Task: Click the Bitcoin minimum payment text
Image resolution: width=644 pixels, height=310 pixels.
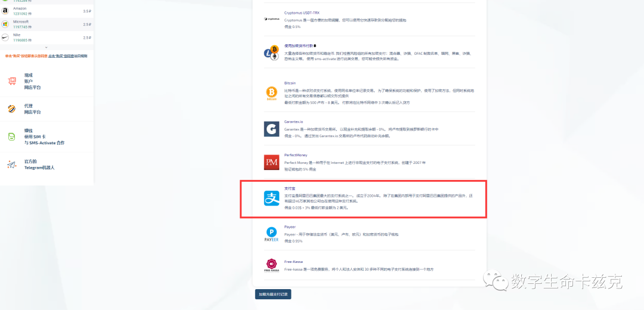Action: coord(347,103)
